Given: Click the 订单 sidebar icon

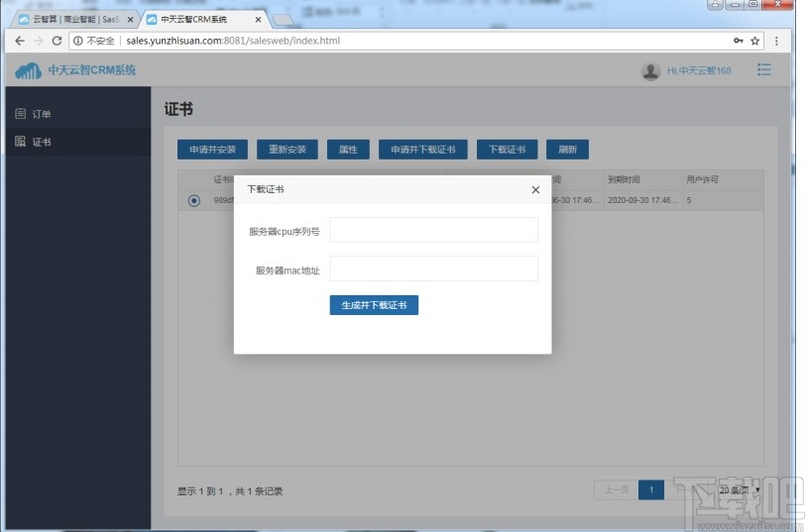Looking at the screenshot, I should click(20, 114).
